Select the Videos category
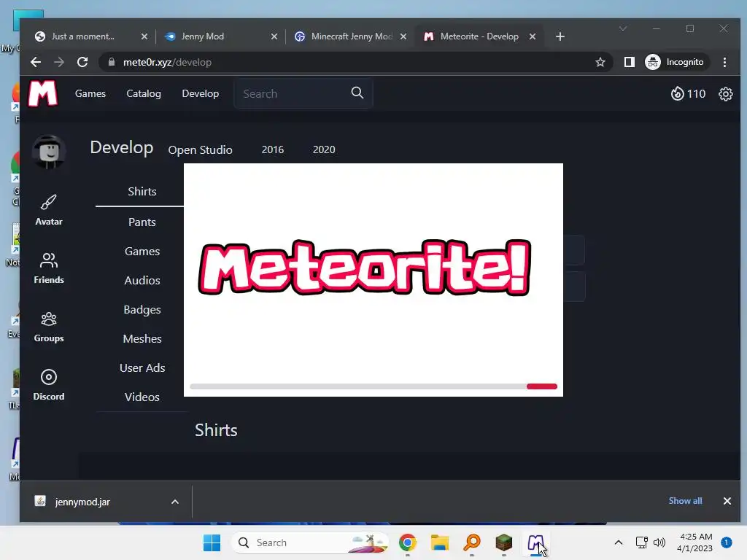 pos(142,397)
